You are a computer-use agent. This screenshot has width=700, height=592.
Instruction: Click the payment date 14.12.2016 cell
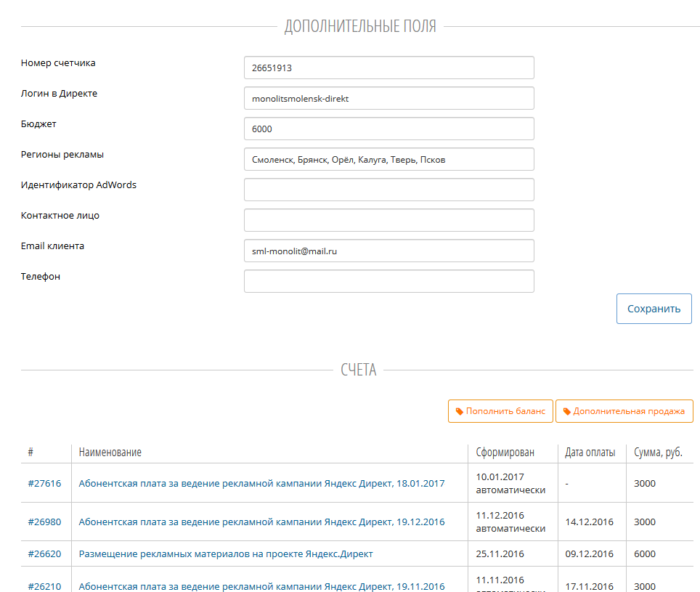(590, 522)
